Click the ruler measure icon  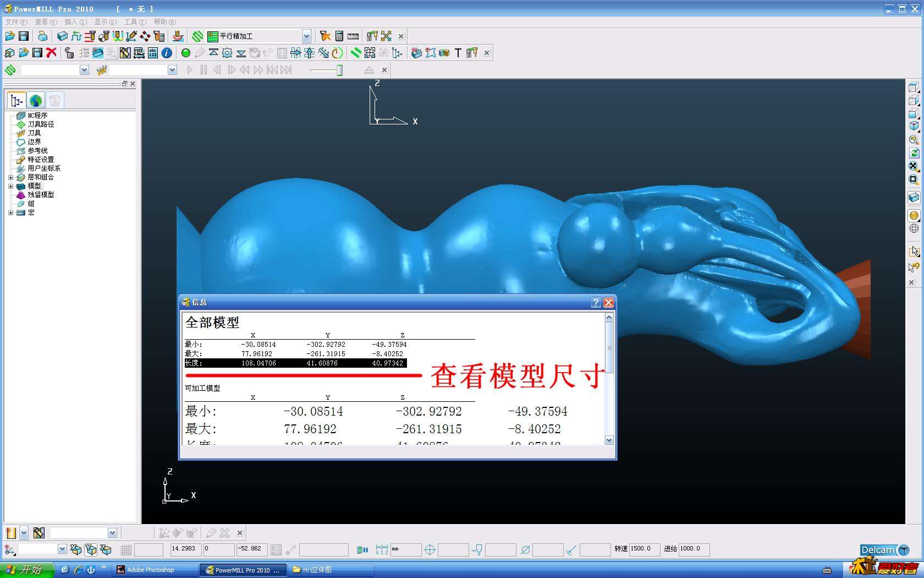click(x=353, y=36)
